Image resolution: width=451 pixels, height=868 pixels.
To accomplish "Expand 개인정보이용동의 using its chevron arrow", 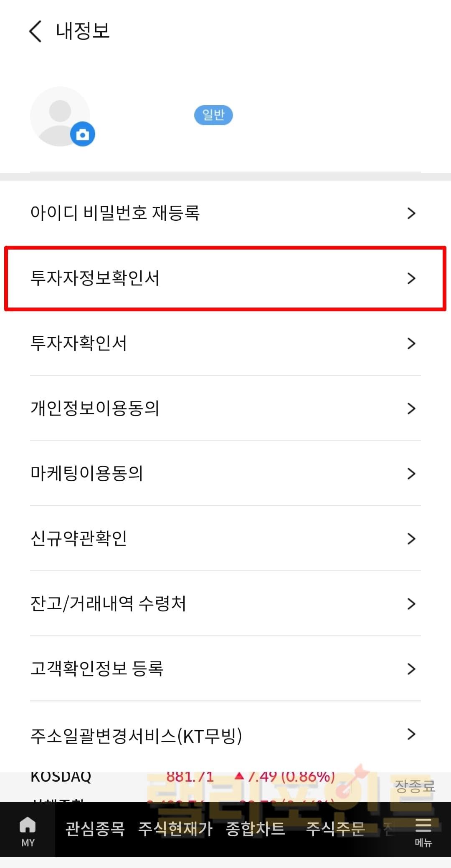I will (x=411, y=409).
